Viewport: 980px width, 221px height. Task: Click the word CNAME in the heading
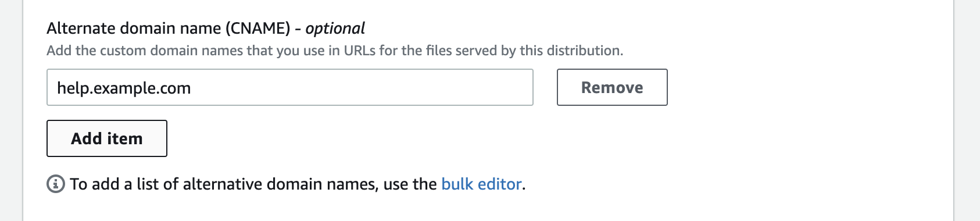point(257,28)
